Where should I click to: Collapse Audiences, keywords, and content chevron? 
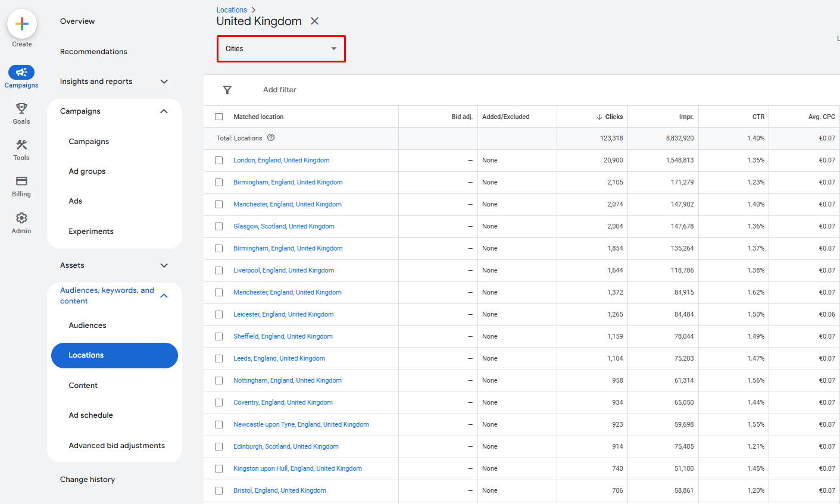point(164,296)
